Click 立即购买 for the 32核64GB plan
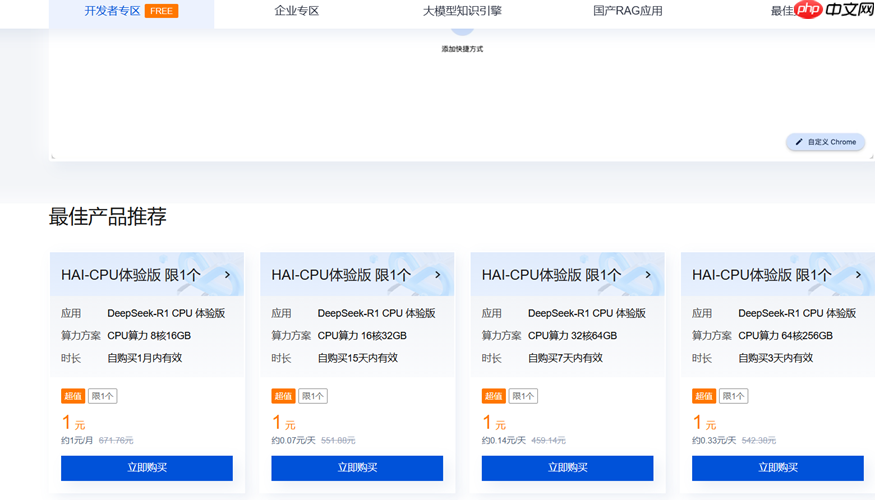This screenshot has height=500, width=875. pyautogui.click(x=568, y=468)
